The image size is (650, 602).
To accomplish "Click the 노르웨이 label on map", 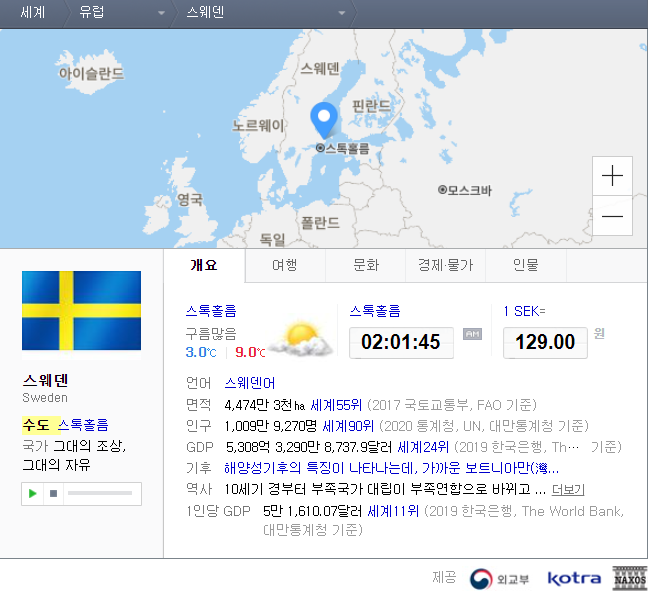I will pyautogui.click(x=258, y=125).
